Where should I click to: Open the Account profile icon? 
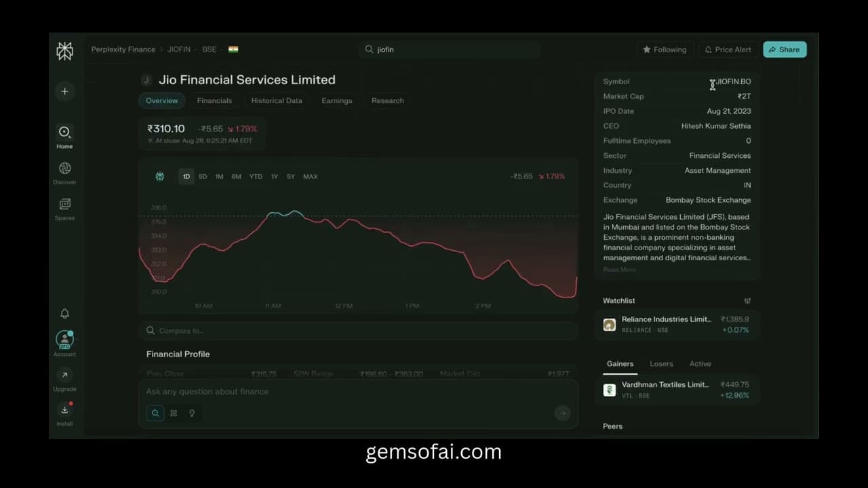click(x=64, y=340)
